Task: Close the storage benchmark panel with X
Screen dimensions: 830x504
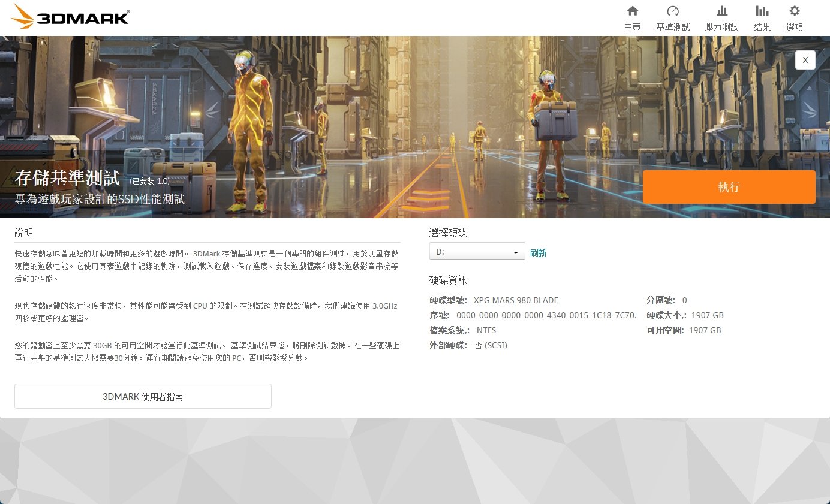Action: tap(805, 60)
